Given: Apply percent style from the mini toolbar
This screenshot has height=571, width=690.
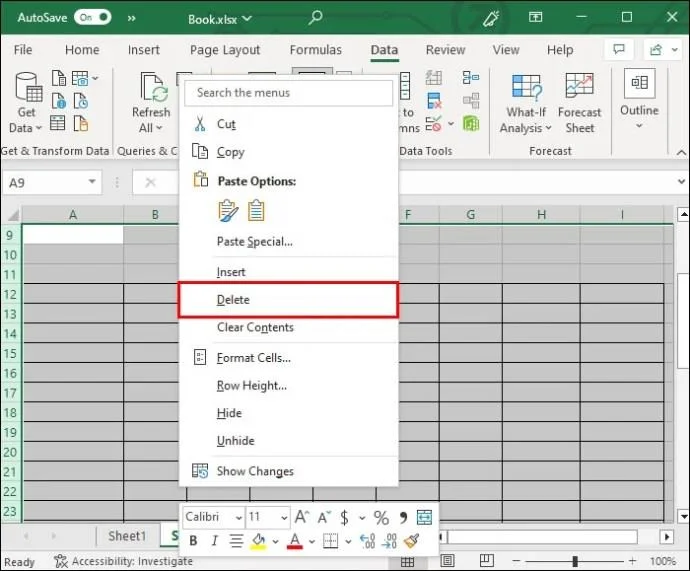Looking at the screenshot, I should [381, 517].
